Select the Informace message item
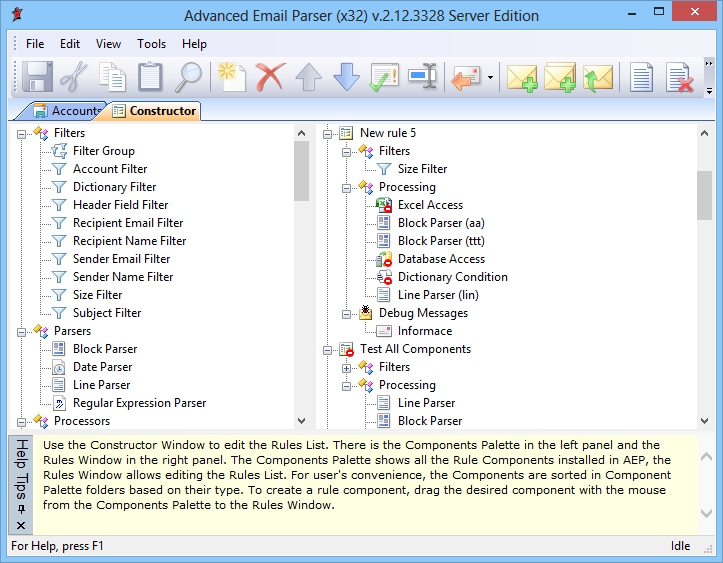The image size is (723, 563). pos(425,331)
